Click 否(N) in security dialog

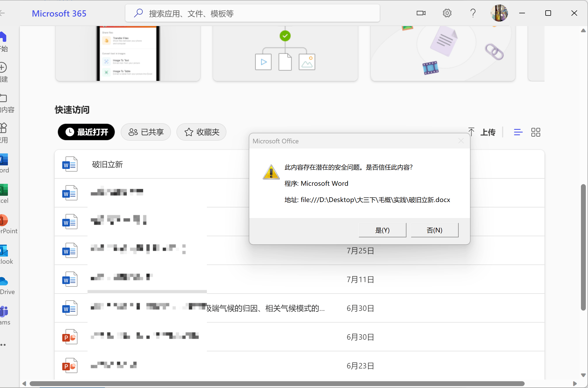pyautogui.click(x=434, y=230)
